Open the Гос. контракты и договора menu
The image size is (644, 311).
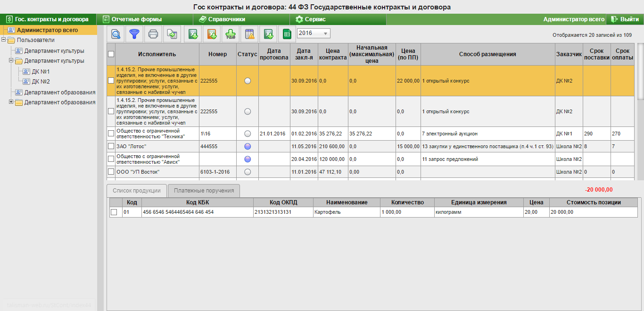click(x=48, y=19)
